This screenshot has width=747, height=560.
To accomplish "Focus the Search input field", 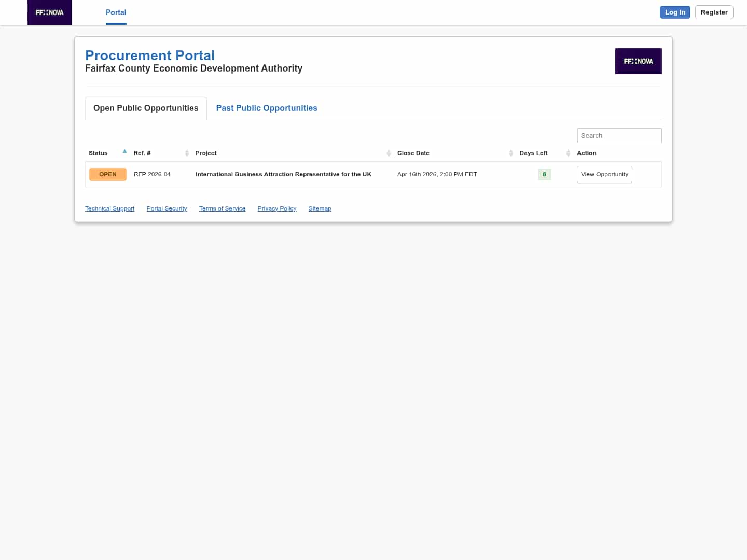I will pos(619,135).
